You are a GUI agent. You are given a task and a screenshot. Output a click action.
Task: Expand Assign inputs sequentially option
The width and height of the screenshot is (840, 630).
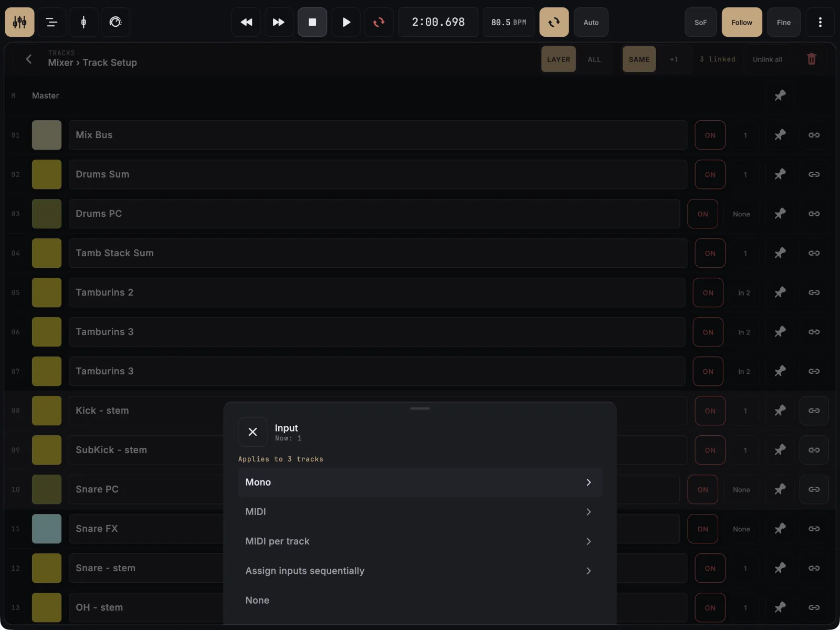tap(420, 571)
